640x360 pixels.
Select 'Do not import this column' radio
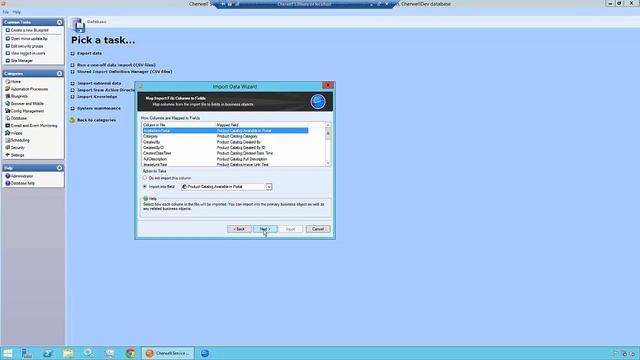pyautogui.click(x=144, y=178)
